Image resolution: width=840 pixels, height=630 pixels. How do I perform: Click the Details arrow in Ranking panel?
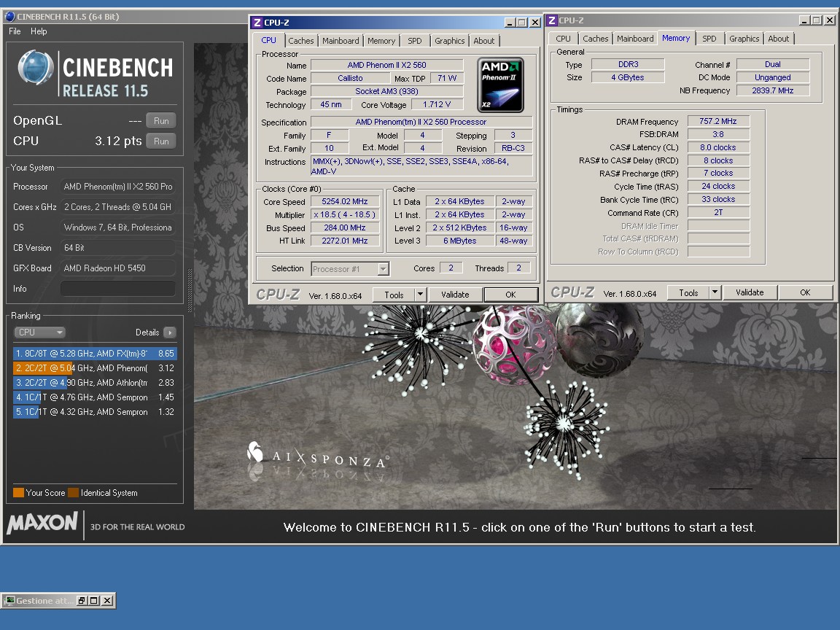(x=170, y=332)
